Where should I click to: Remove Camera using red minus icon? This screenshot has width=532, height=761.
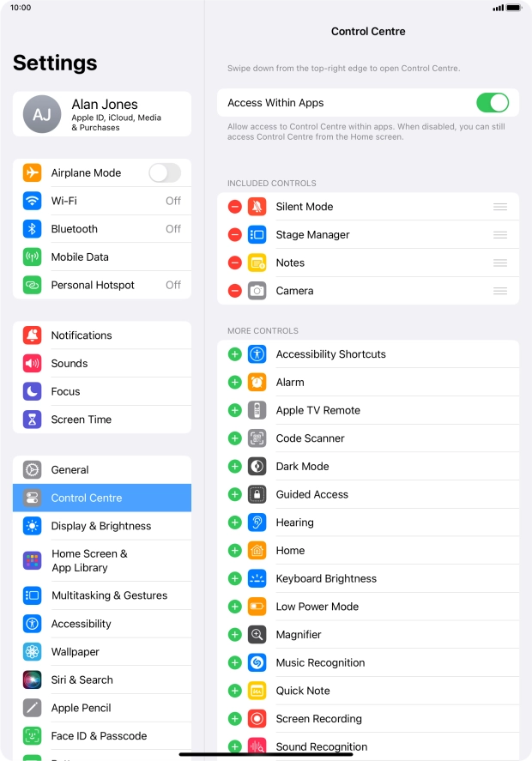point(235,291)
